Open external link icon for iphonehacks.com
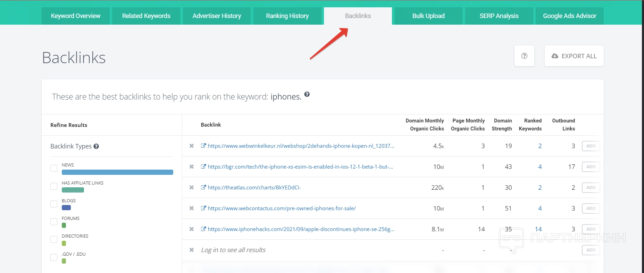The height and width of the screenshot is (273, 644). 203,229
